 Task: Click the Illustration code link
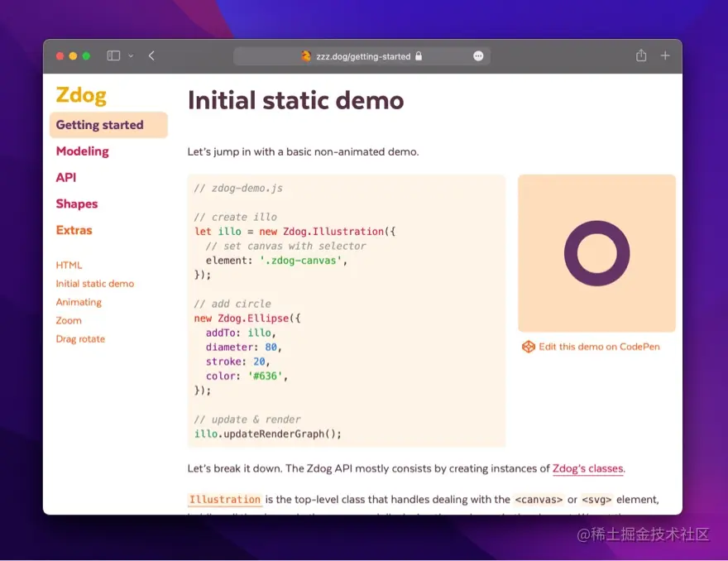click(x=225, y=500)
